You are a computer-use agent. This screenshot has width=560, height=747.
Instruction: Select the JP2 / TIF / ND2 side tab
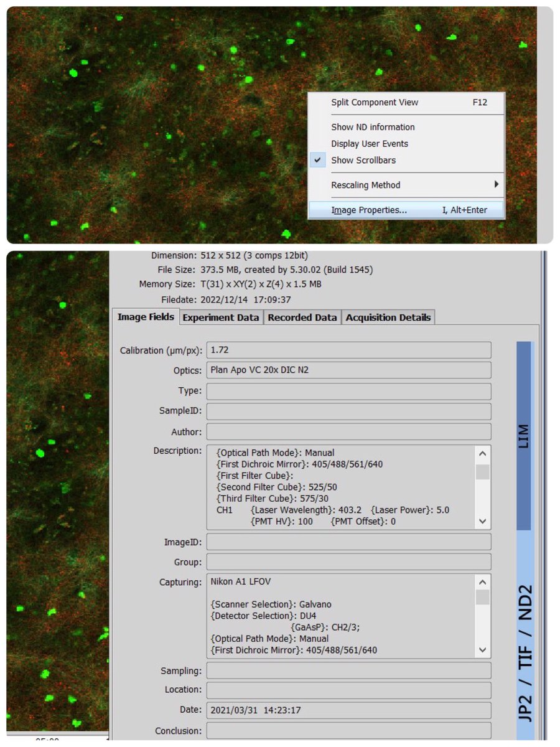[525, 635]
